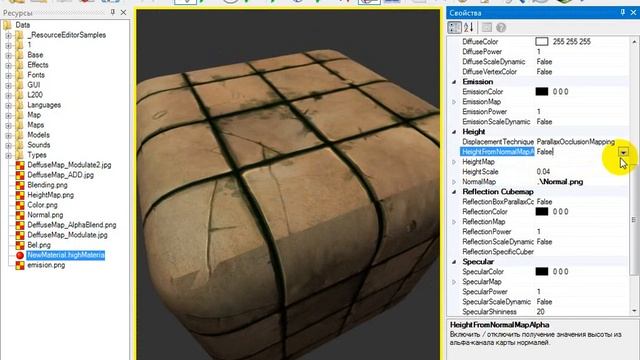The width and height of the screenshot is (640, 360).
Task: Click the ReflectionBoxParallaxCorrected False value
Action: point(544,202)
